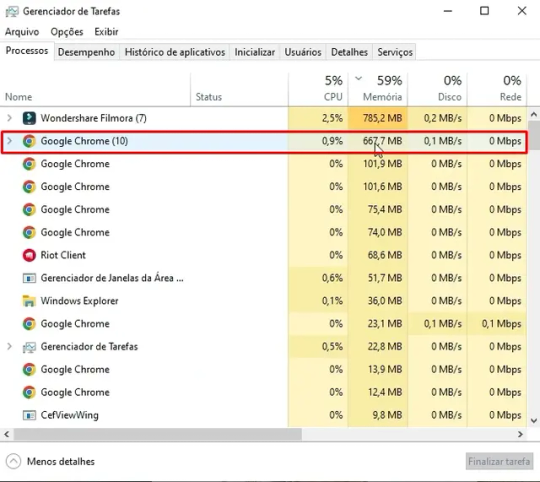
Task: Click the Chrome icon in highlighted row
Action: pos(29,141)
